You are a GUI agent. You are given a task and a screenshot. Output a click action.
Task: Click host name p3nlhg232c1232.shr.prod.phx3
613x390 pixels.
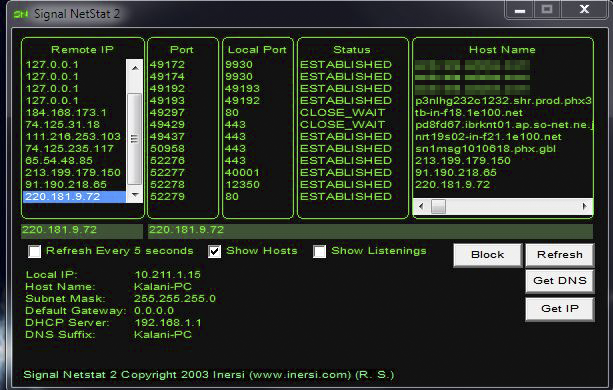tap(504, 101)
